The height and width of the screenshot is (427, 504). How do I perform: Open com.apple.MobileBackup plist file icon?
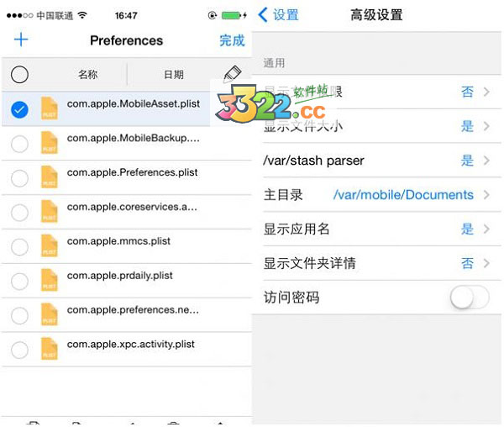pos(50,143)
